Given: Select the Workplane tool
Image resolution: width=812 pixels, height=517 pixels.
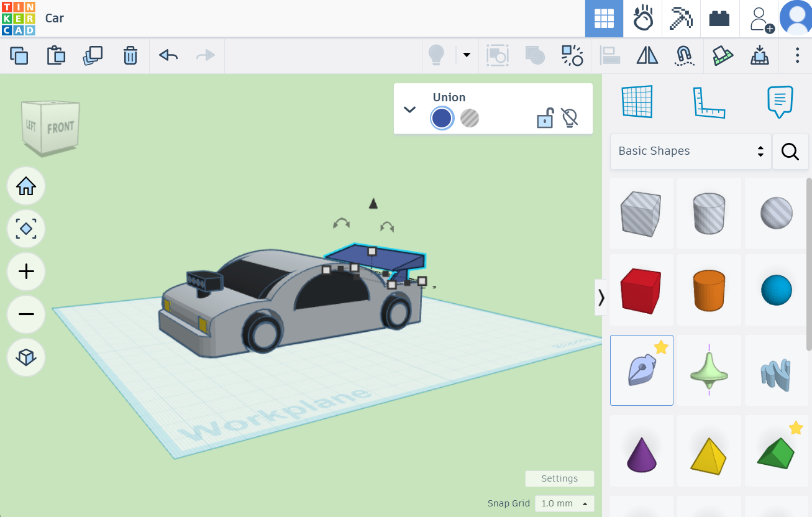Looking at the screenshot, I should 637,102.
